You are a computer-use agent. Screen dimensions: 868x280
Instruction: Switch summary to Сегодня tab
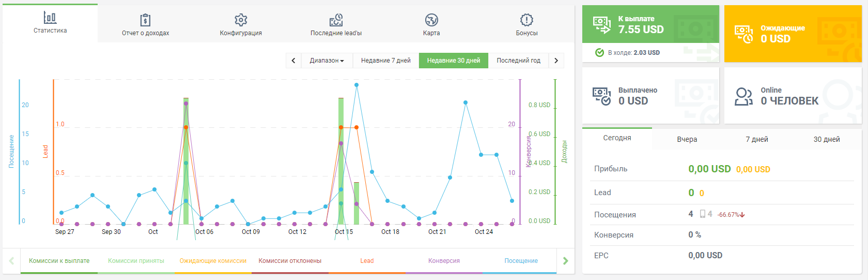pyautogui.click(x=617, y=138)
